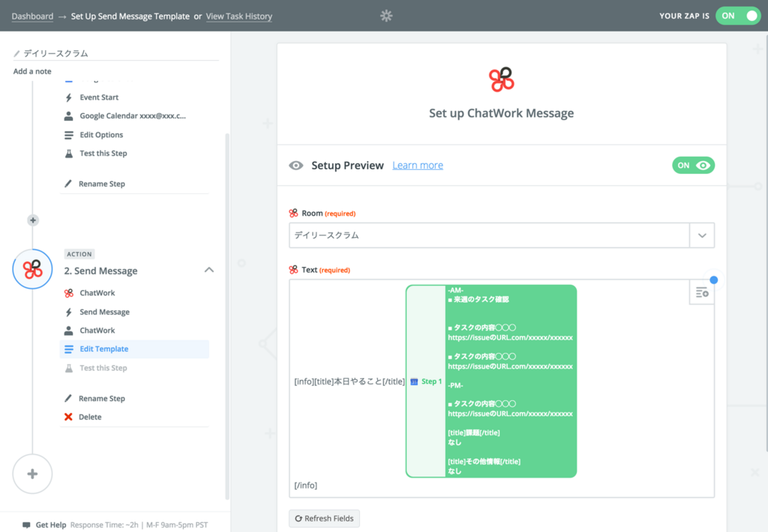Viewport: 768px width, 532px height.
Task: Click Rename Step under action section
Action: tap(102, 399)
